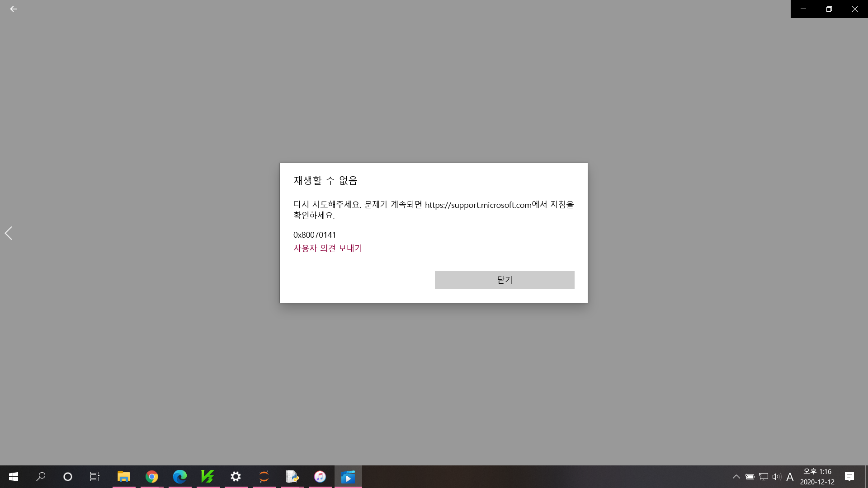Click the 닫기 button in the error dialog

point(505,280)
